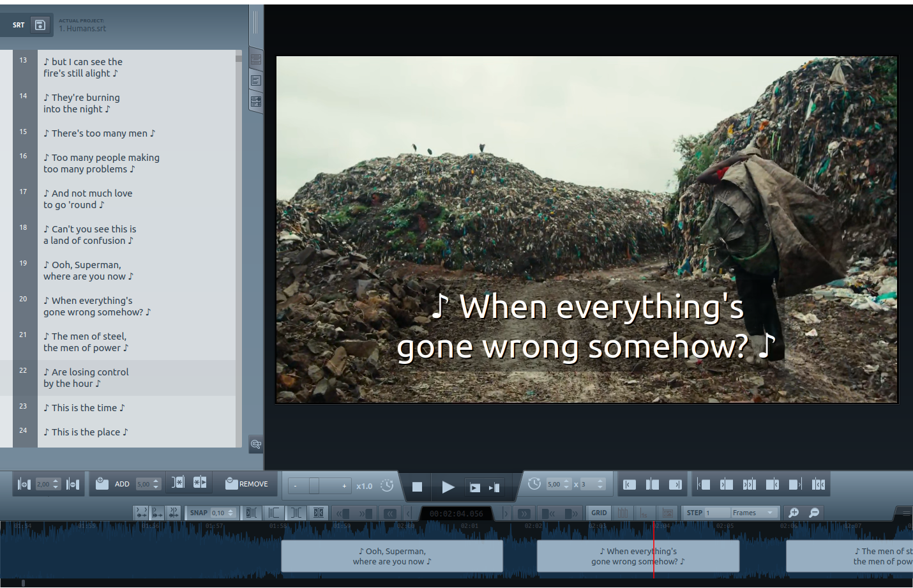Click the merge-back icon left of REMOVE
This screenshot has height=588, width=913.
click(178, 482)
